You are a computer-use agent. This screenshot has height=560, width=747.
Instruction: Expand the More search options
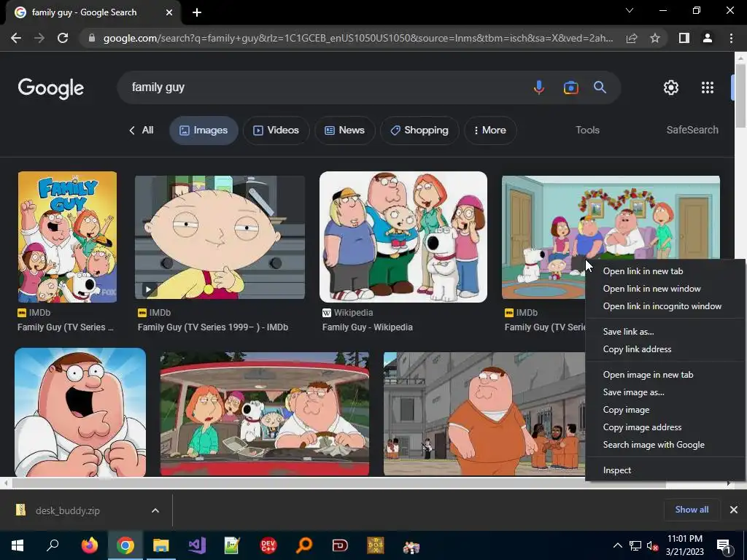click(x=489, y=131)
